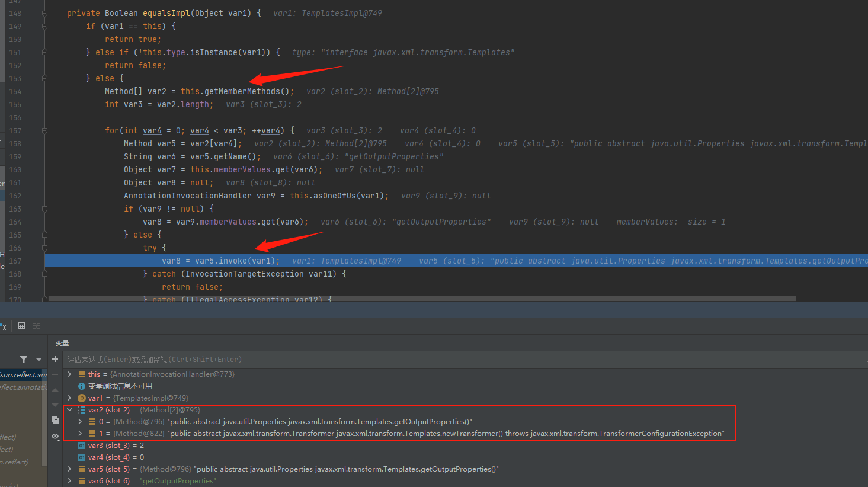Add a new watch with plus icon

[55, 359]
